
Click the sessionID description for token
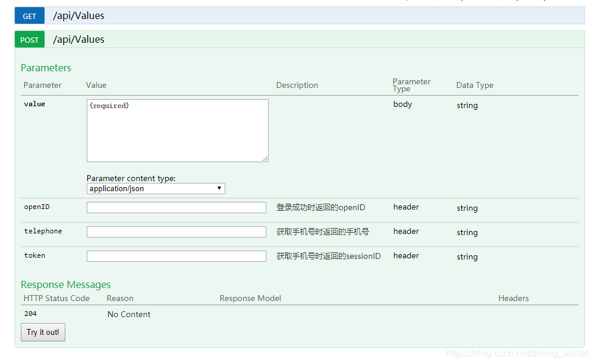point(328,256)
